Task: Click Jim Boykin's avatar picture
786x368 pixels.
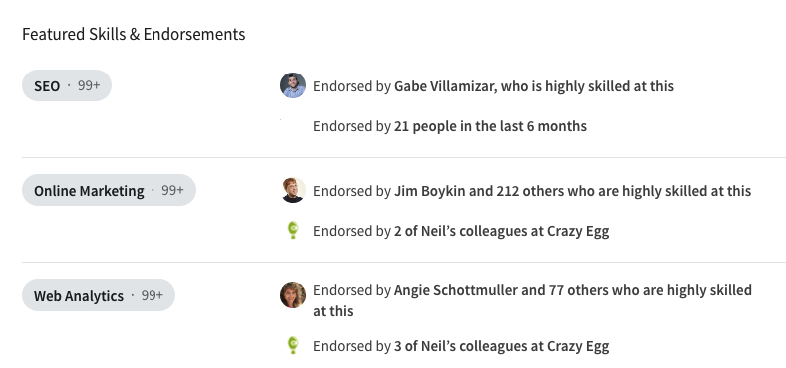Action: (x=293, y=191)
